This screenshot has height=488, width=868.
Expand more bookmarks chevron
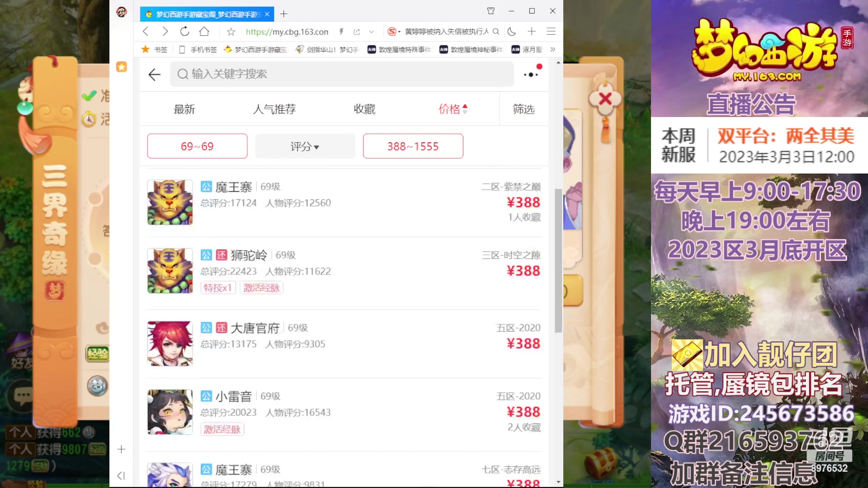(x=552, y=49)
